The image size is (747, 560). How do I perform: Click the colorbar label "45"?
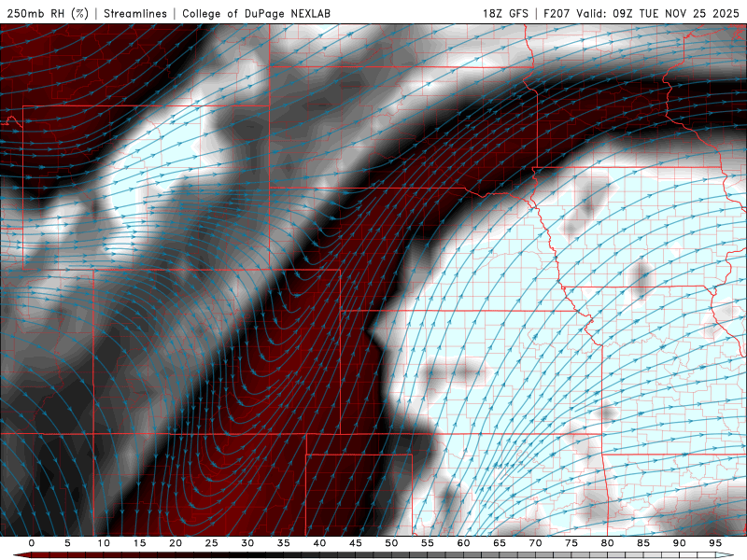pos(356,543)
